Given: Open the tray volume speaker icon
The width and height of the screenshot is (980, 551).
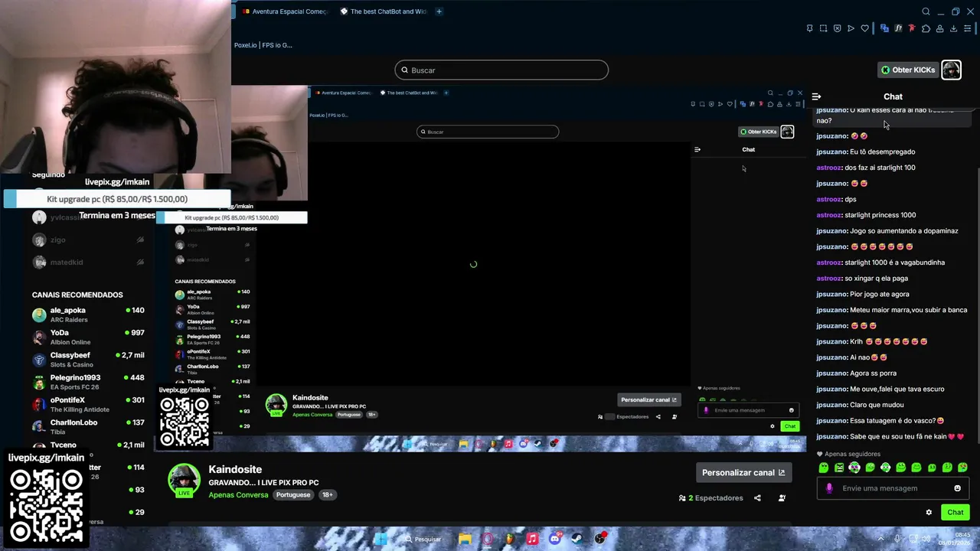Looking at the screenshot, I should click(926, 539).
